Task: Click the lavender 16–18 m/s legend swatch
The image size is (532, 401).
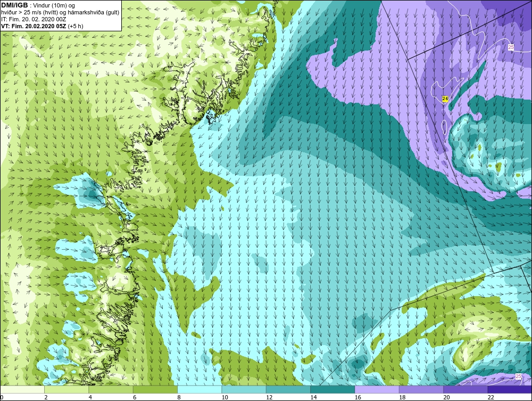Action: pyautogui.click(x=377, y=389)
